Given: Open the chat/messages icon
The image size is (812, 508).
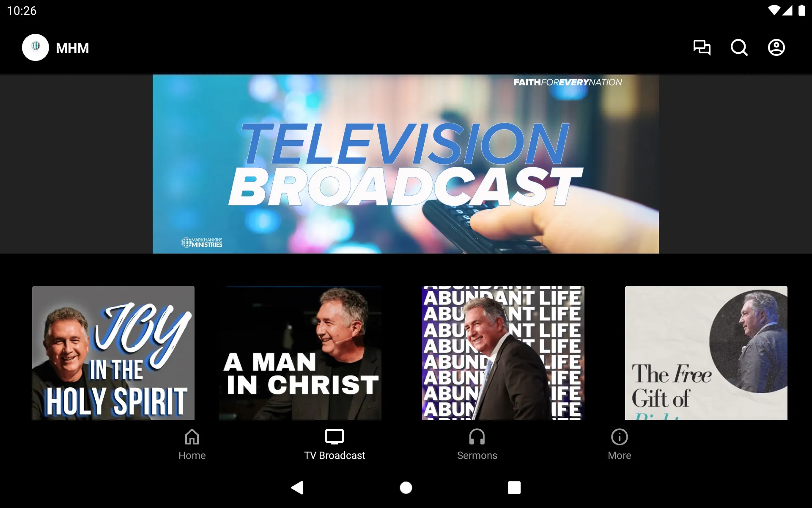Looking at the screenshot, I should click(x=702, y=47).
